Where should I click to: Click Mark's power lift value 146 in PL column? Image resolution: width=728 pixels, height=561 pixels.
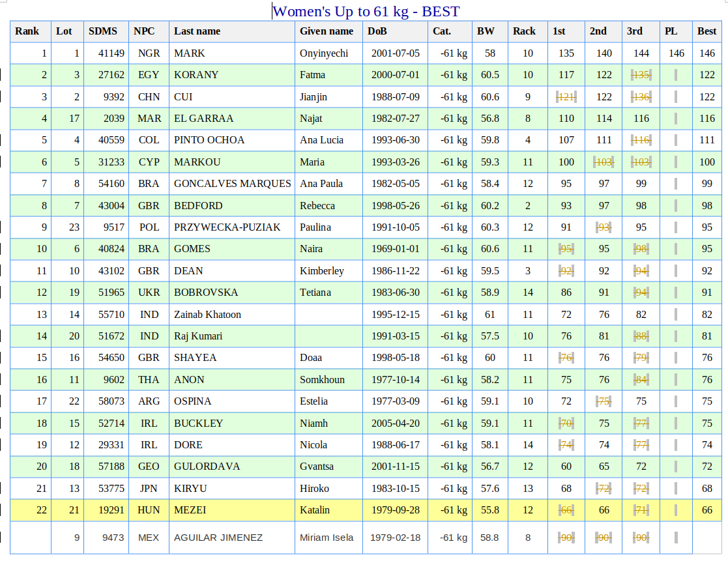click(676, 53)
